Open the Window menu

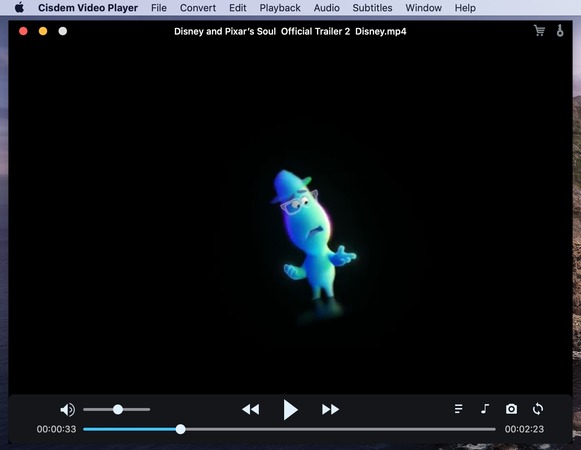tap(424, 8)
